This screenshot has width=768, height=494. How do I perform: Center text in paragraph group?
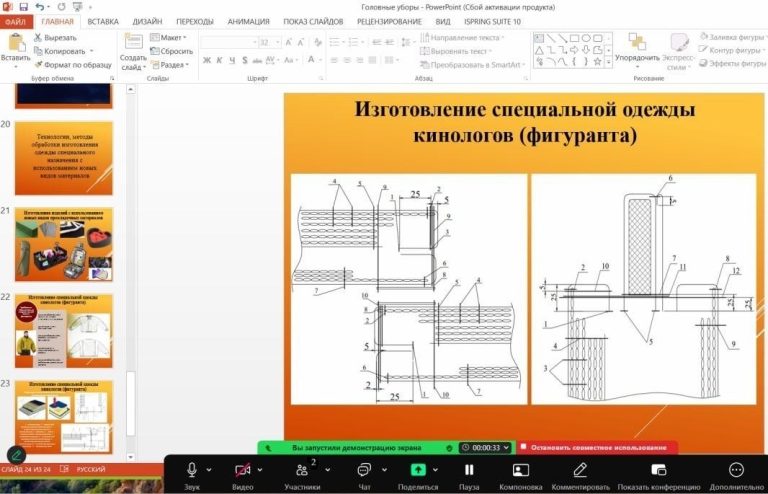(347, 60)
